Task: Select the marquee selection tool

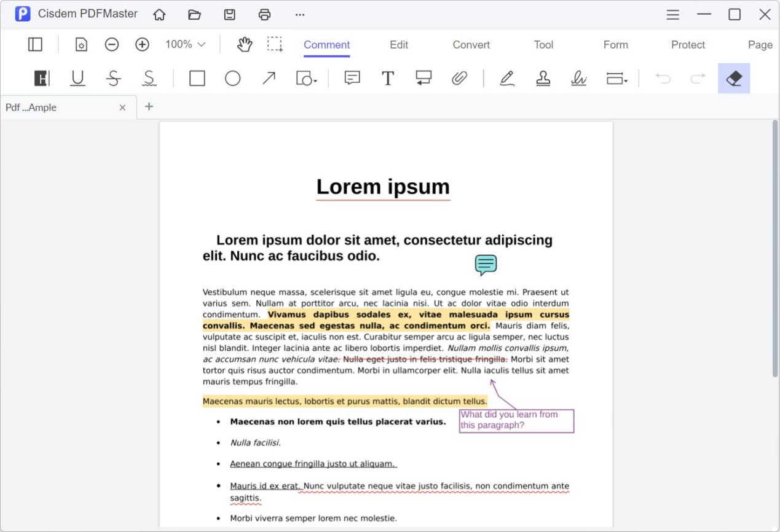Action: (x=275, y=44)
